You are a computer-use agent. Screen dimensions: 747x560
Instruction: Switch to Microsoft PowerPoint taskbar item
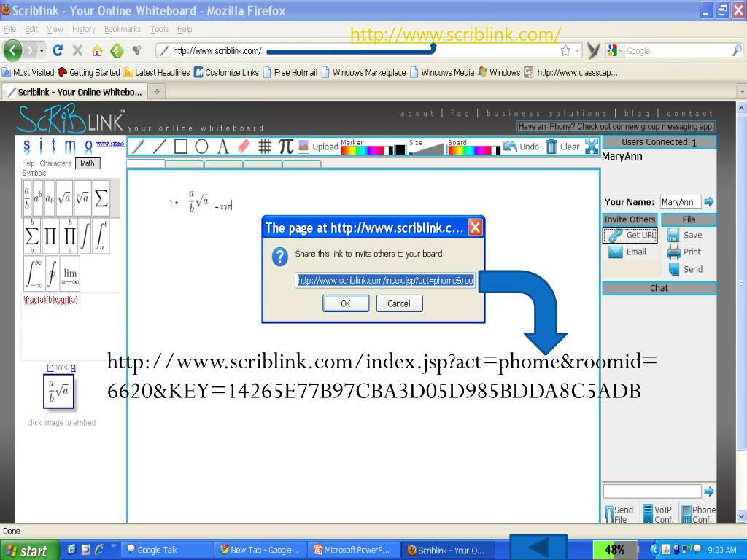point(353,550)
